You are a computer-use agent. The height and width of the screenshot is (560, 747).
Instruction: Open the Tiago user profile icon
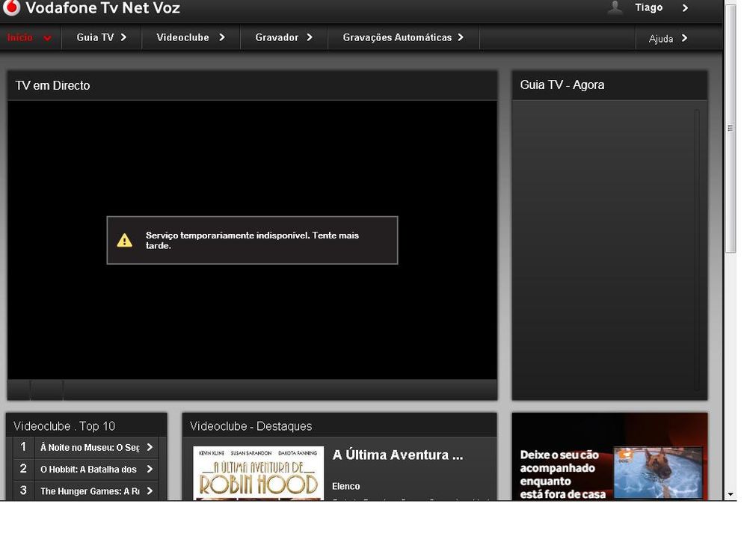(x=615, y=8)
